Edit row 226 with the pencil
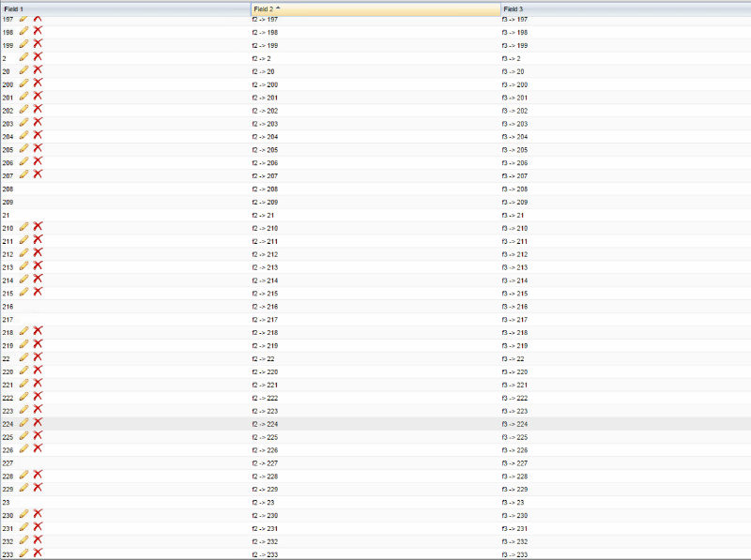The height and width of the screenshot is (560, 751). 23,449
